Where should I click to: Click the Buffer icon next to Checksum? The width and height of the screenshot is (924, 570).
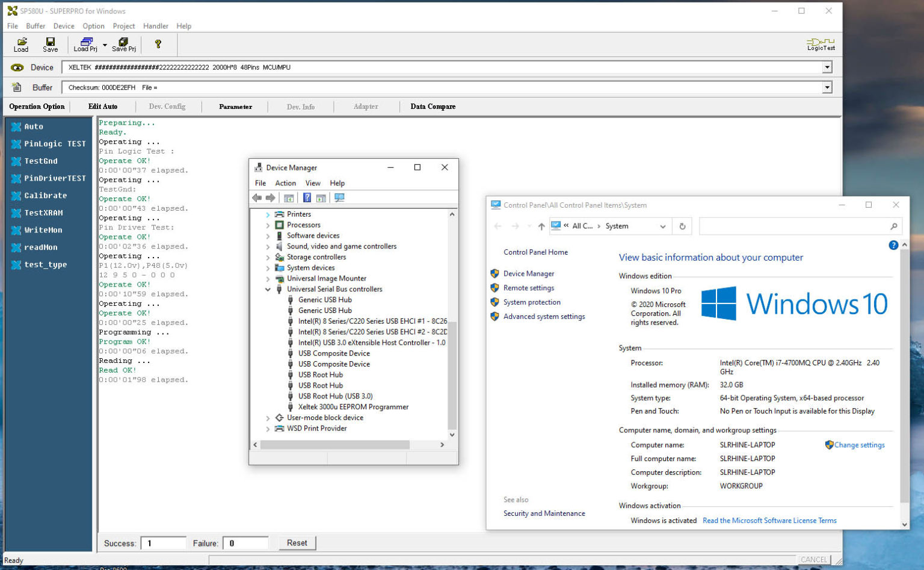17,87
